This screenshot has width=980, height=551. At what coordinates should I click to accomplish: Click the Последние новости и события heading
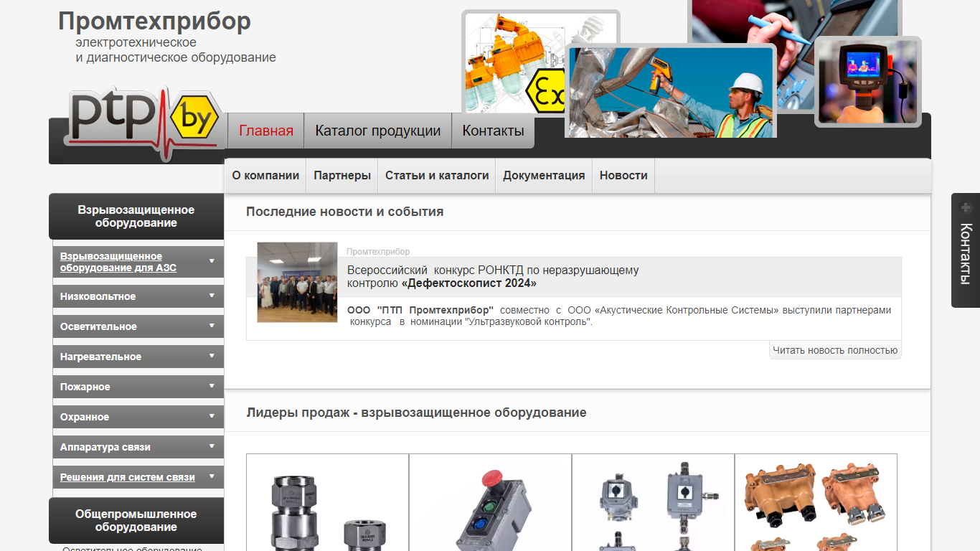point(345,212)
